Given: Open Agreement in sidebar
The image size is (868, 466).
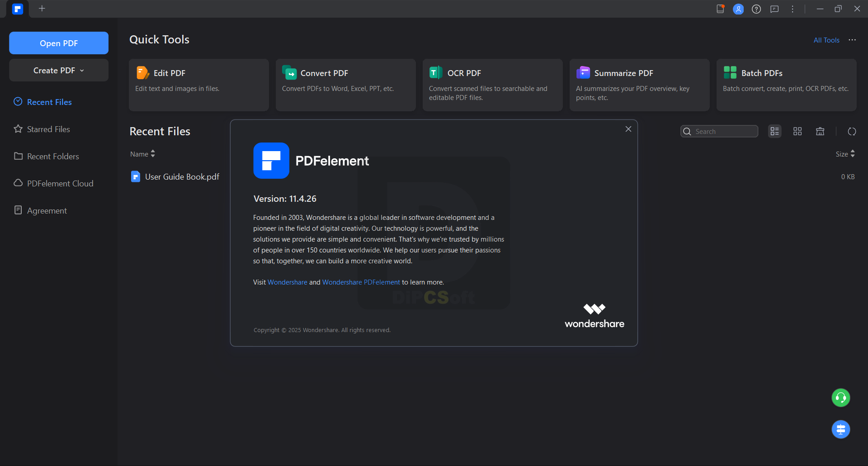Looking at the screenshot, I should click(47, 210).
